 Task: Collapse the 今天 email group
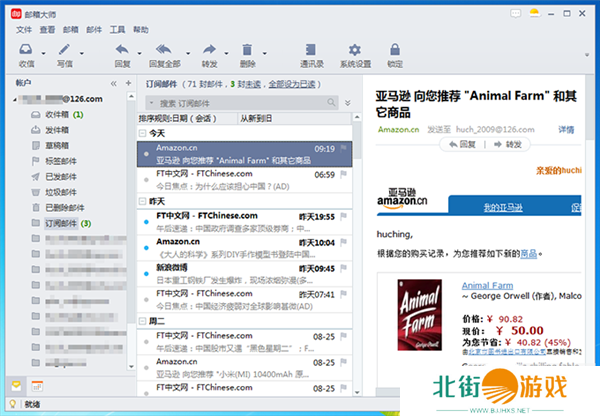142,132
